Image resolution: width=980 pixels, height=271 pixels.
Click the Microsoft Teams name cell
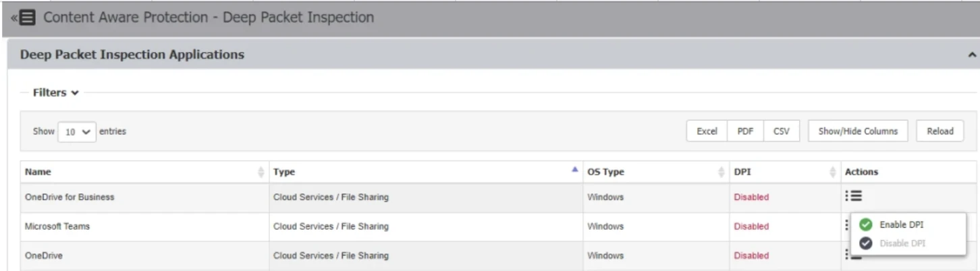pos(144,227)
